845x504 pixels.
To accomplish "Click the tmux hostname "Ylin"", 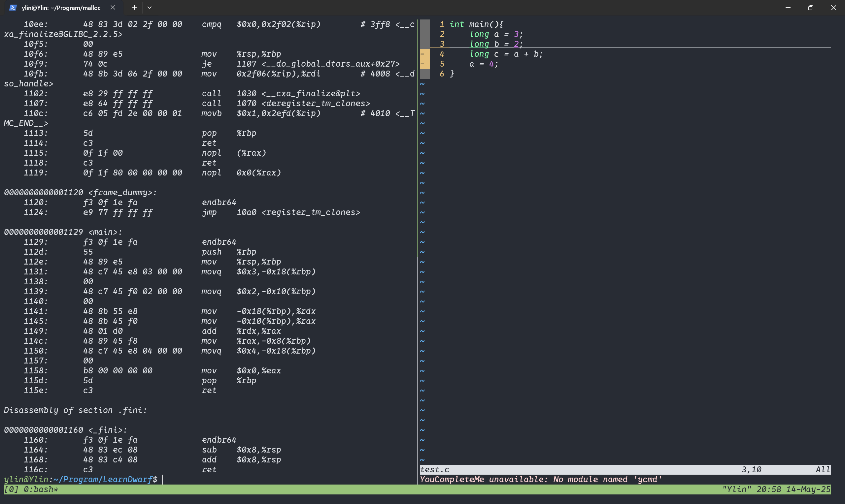I will [x=737, y=489].
